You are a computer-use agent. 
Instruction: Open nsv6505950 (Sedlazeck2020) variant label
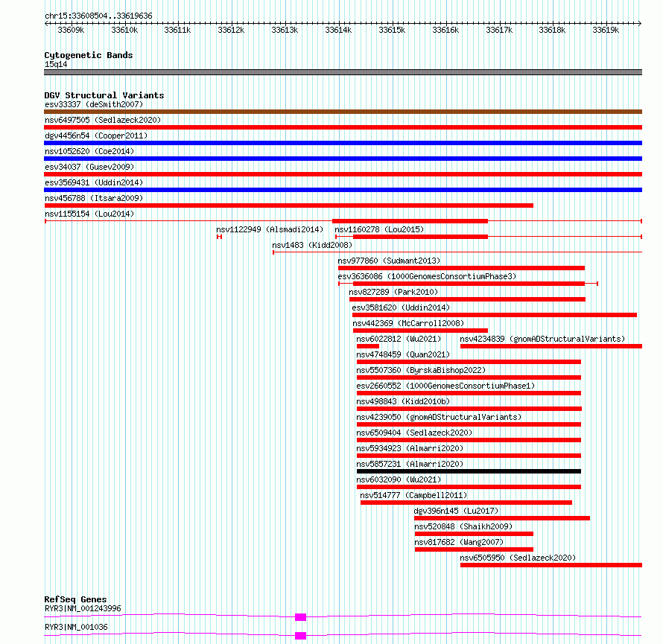click(x=518, y=558)
